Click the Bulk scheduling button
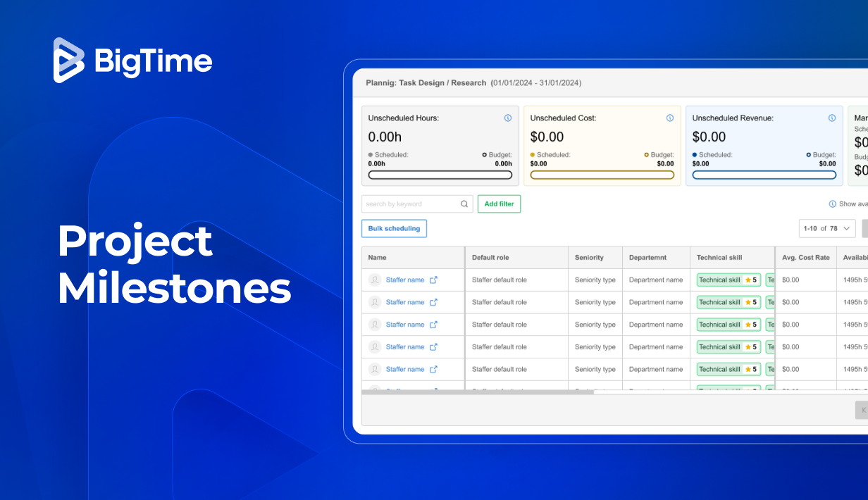 tap(394, 228)
